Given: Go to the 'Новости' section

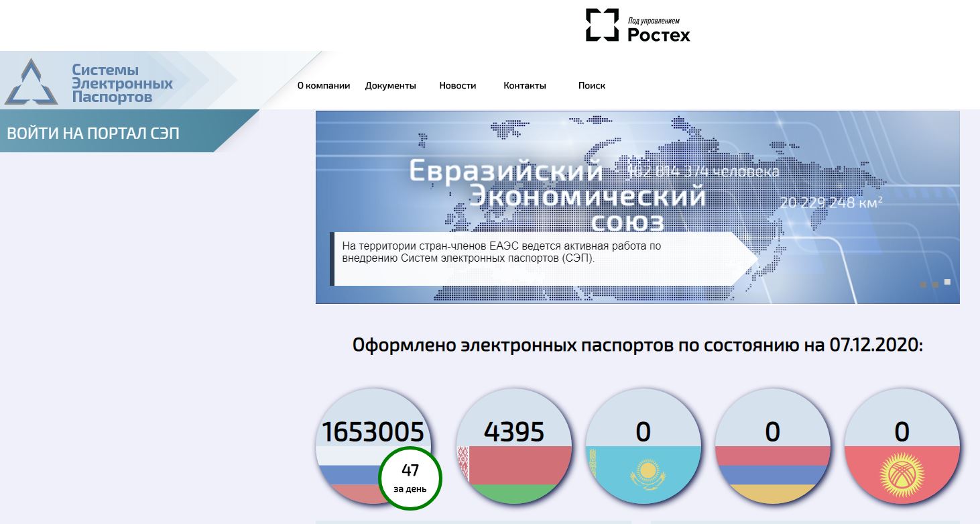Looking at the screenshot, I should click(458, 86).
